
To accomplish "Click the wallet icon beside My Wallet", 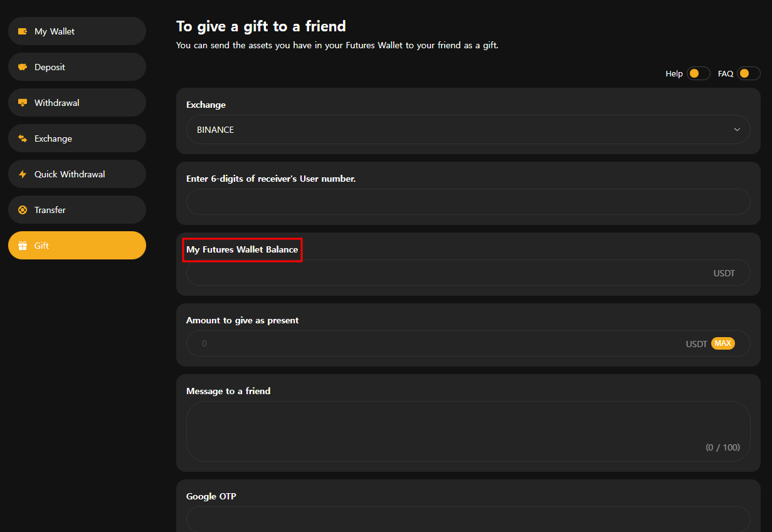I will point(23,31).
